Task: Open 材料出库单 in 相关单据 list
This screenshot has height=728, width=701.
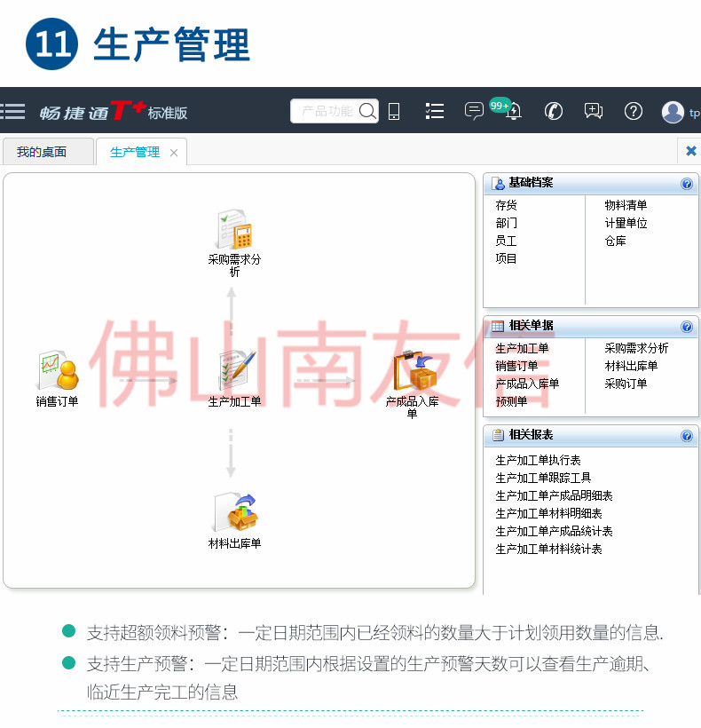Action: click(x=632, y=366)
